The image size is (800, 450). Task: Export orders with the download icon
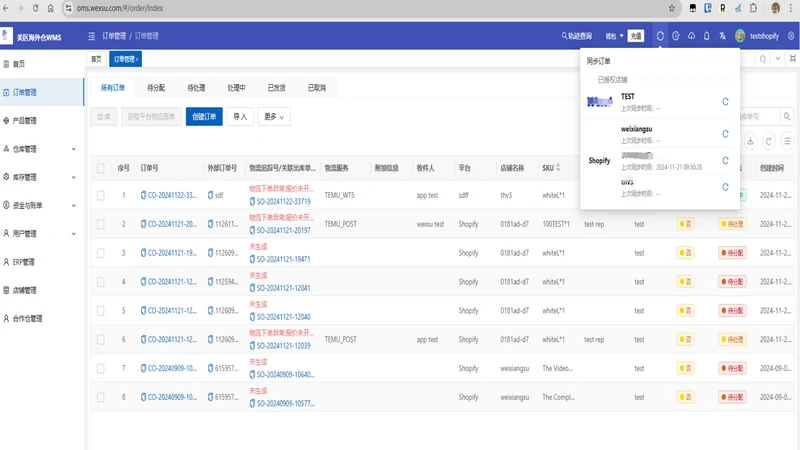tap(751, 141)
